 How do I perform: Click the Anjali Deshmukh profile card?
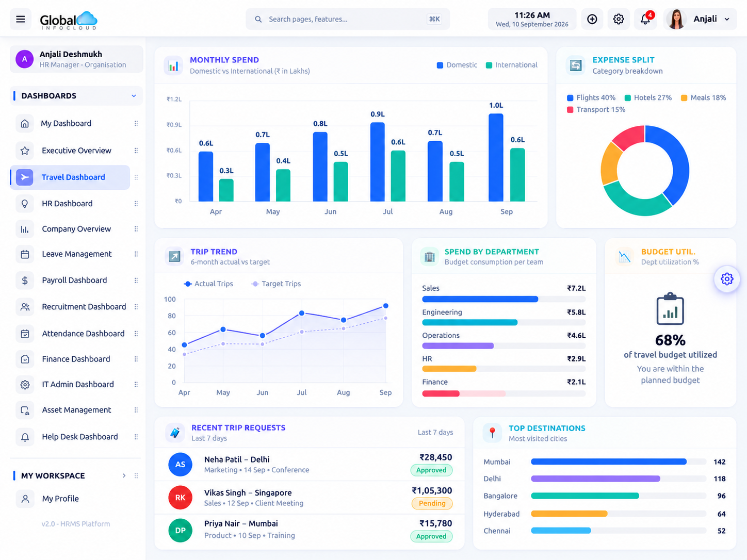[x=76, y=59]
